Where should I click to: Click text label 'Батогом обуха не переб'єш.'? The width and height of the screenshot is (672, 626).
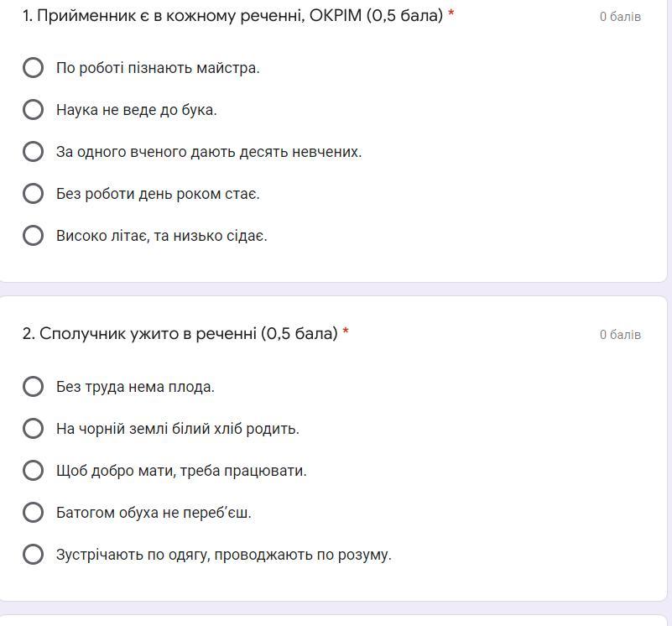pyautogui.click(x=154, y=513)
